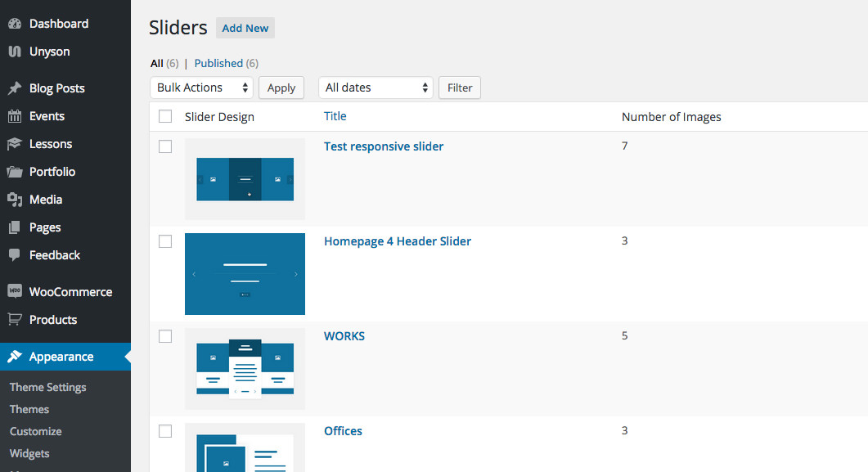Click image count 3 in Homepage 4 row
868x472 pixels.
(x=624, y=240)
